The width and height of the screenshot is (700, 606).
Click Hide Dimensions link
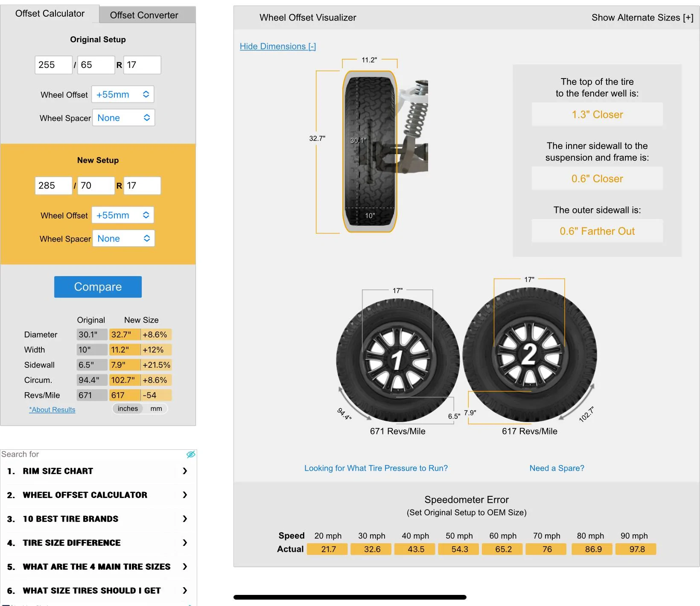tap(278, 46)
